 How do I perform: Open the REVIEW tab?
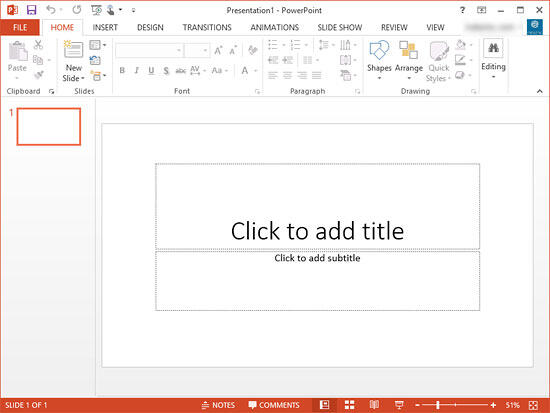[x=394, y=27]
